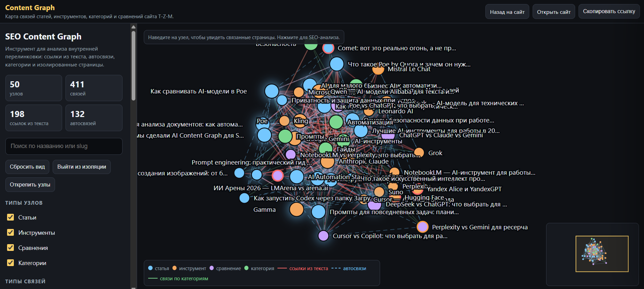Screen dimensions: 644x289
Task: Select the green 'Автоматизация' category node
Action: pyautogui.click(x=336, y=122)
